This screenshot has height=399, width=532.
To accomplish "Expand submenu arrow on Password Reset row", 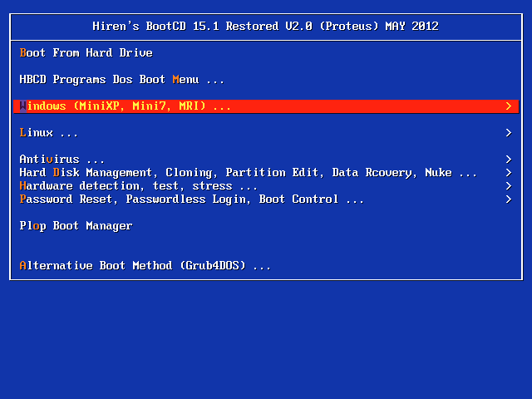I will (x=508, y=199).
